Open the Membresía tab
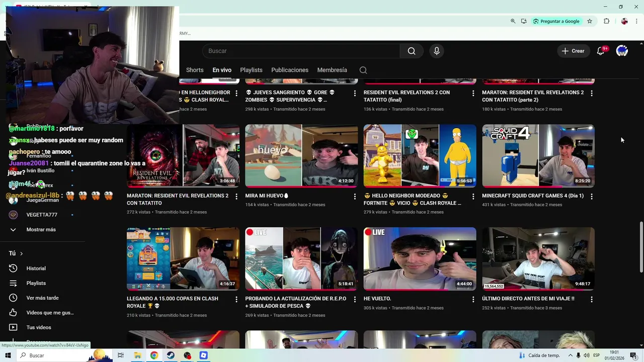The height and width of the screenshot is (362, 644). 332,70
